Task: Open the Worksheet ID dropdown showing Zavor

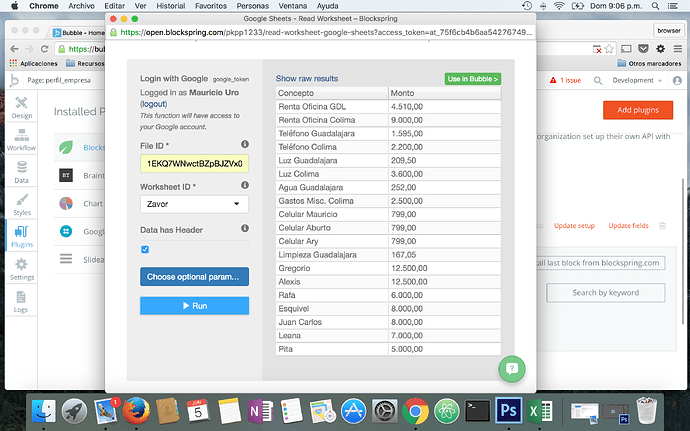Action: coord(195,204)
